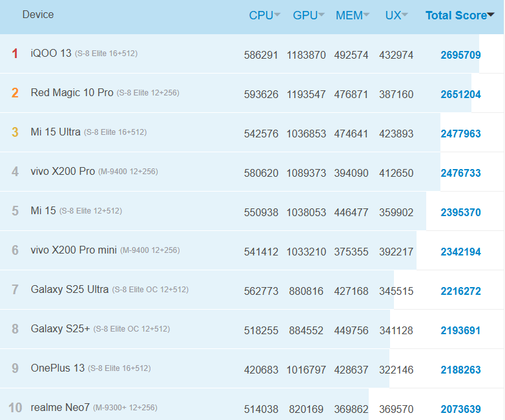Open the Red Magic 10 Pro entry
505x420 pixels.
tap(72, 93)
